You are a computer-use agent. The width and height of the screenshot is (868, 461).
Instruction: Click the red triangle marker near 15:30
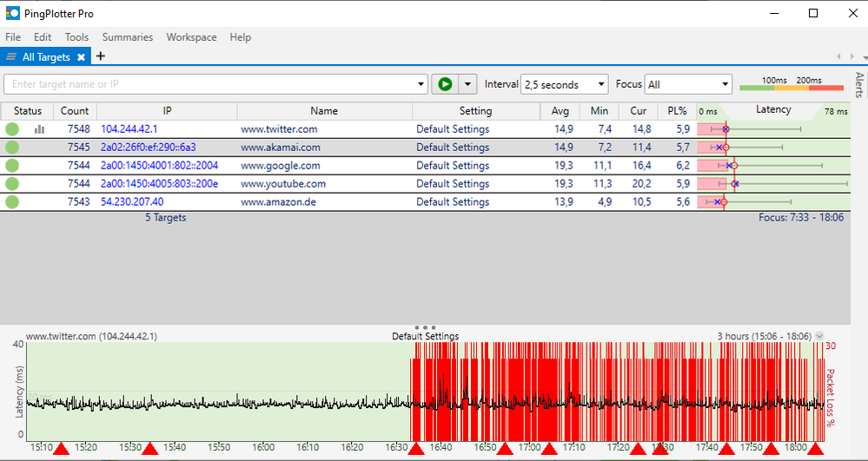[x=150, y=449]
